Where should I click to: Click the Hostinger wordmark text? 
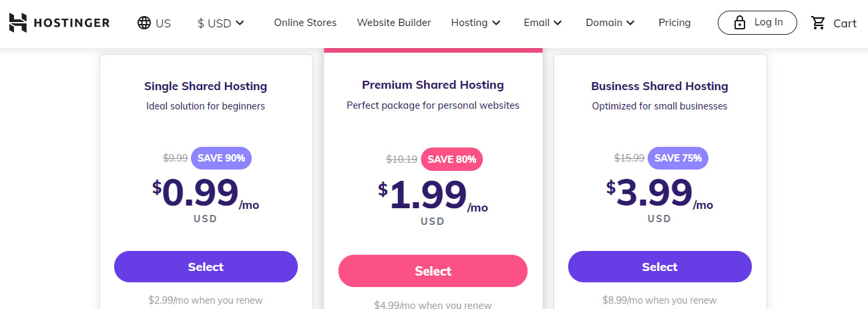[x=71, y=23]
